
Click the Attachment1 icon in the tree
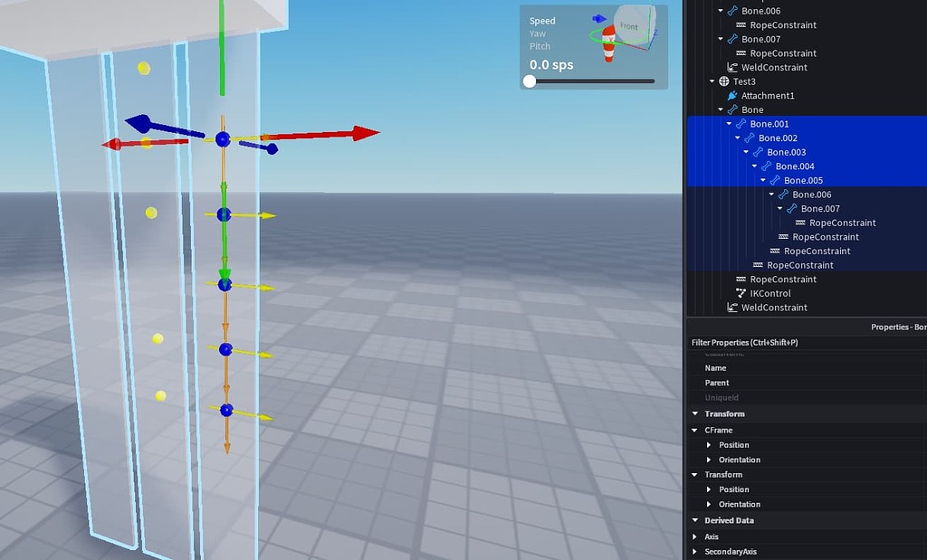click(x=731, y=96)
